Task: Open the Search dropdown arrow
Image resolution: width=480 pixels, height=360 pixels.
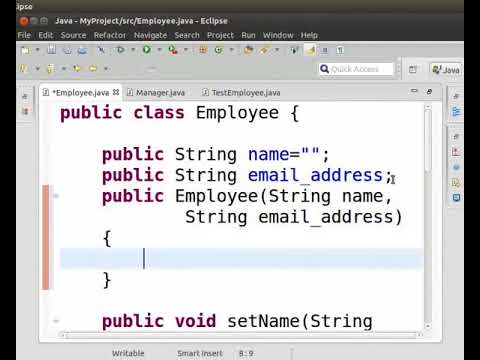Action: pyautogui.click(x=277, y=50)
